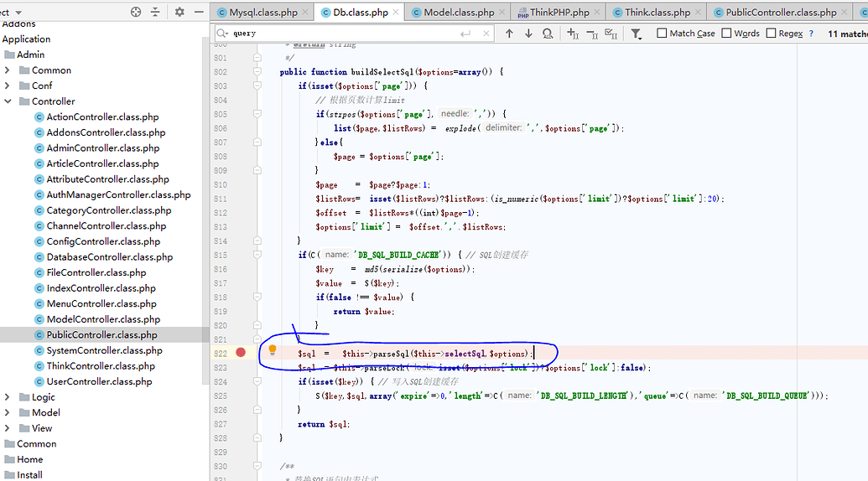Image resolution: width=868 pixels, height=481 pixels.
Task: Open ModelController.class.php in the tree
Action: pyautogui.click(x=103, y=319)
